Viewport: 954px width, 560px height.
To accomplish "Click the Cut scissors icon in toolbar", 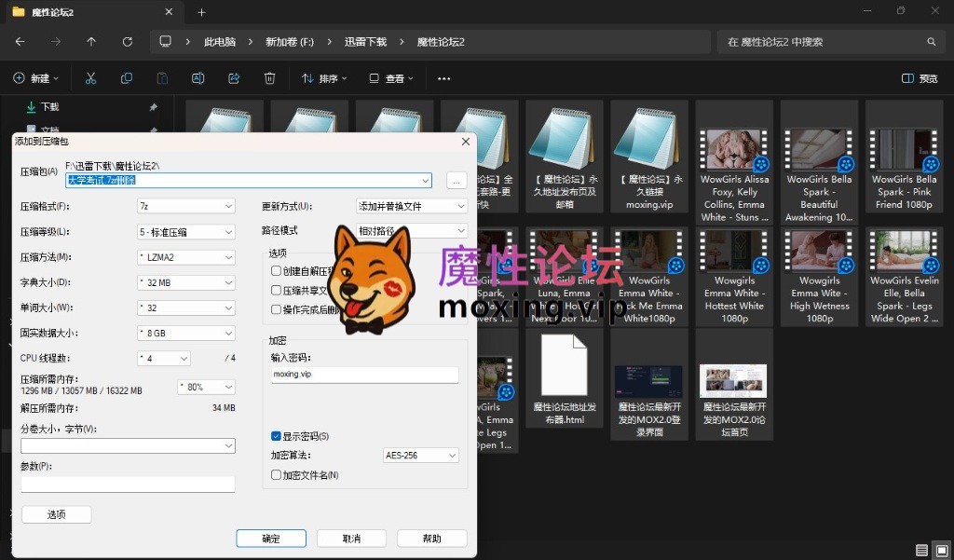I will (x=90, y=78).
